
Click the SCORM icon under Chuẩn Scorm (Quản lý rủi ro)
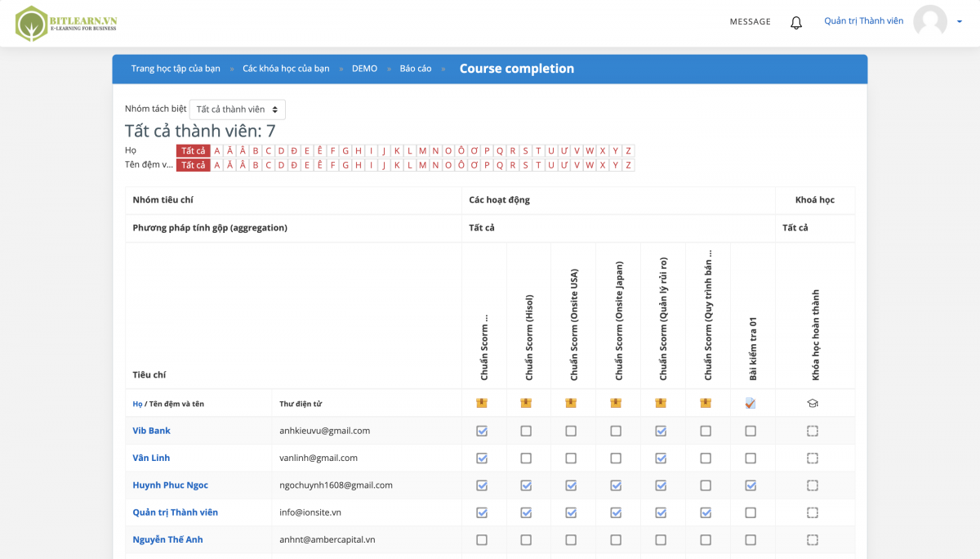click(661, 403)
